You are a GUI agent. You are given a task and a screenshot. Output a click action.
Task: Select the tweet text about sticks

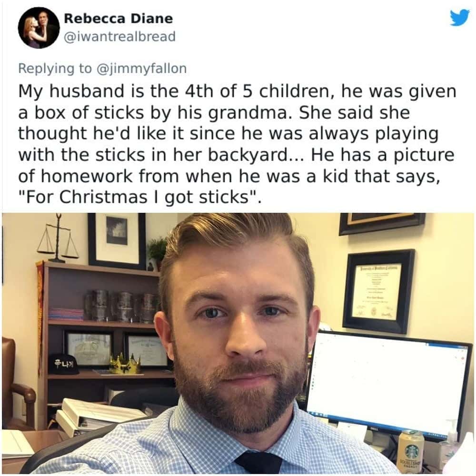237,144
